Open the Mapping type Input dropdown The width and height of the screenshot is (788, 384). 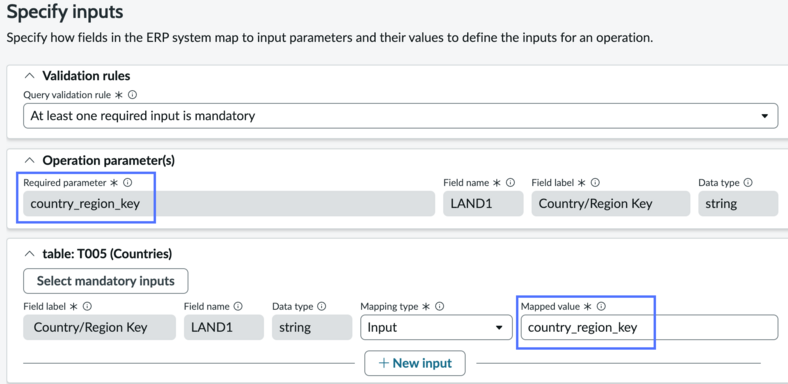pos(436,328)
